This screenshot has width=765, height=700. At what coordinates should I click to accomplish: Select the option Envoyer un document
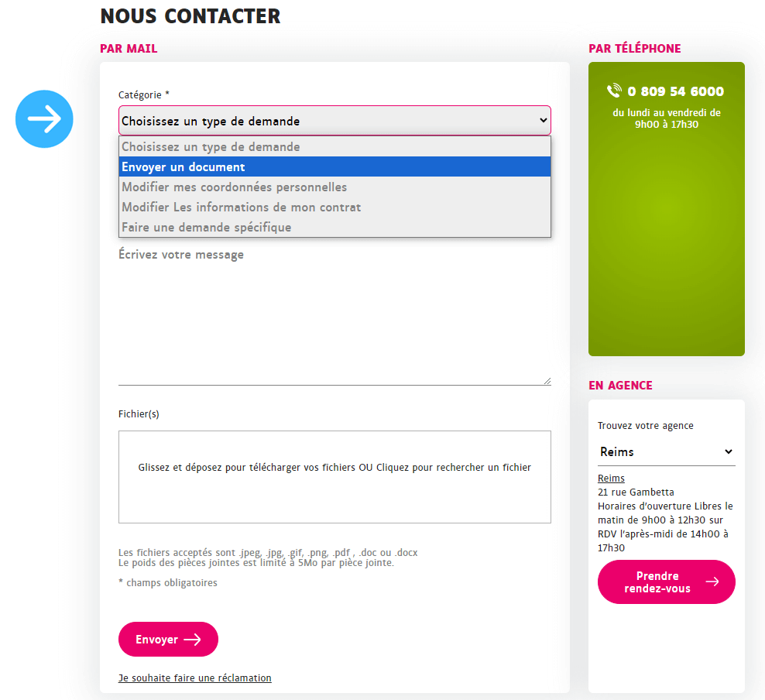(x=334, y=166)
